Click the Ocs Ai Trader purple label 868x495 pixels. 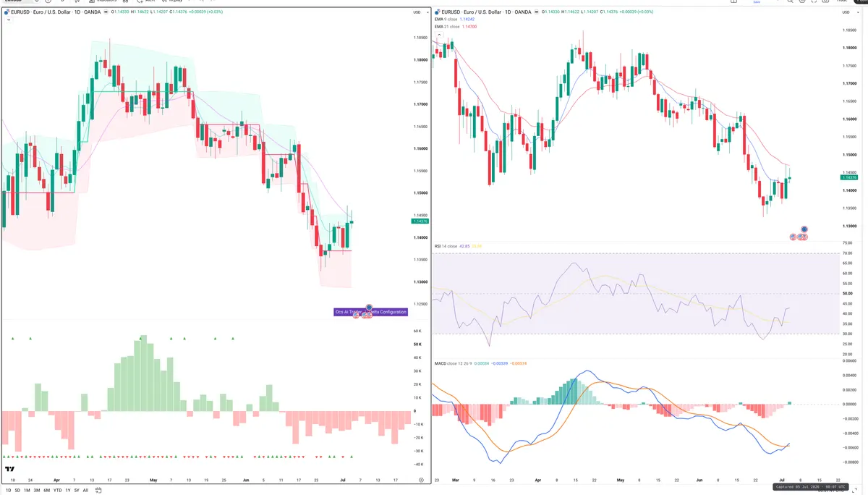(370, 312)
